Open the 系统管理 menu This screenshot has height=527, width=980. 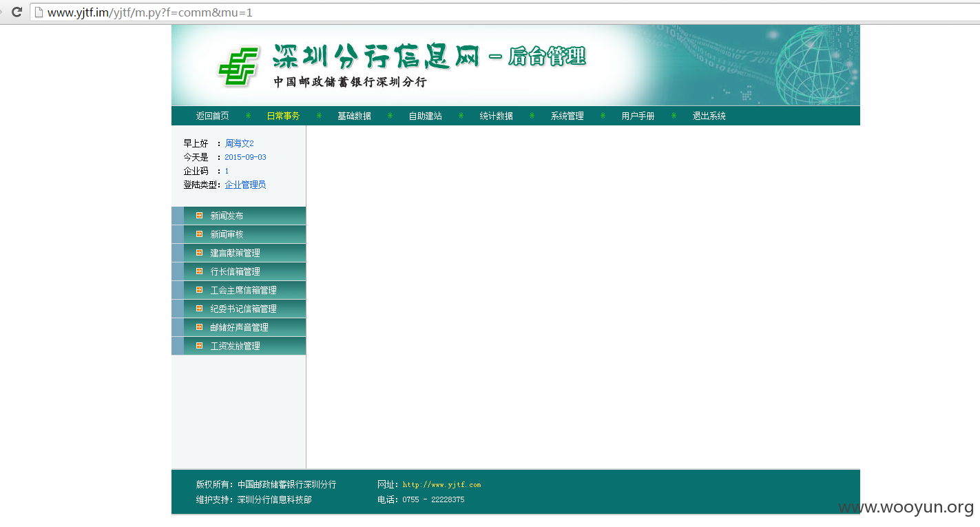567,116
